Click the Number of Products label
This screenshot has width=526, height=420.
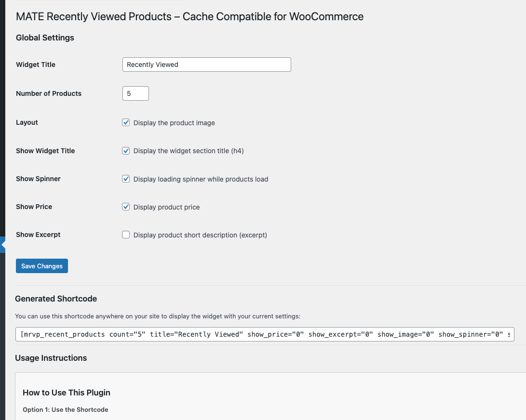(49, 93)
